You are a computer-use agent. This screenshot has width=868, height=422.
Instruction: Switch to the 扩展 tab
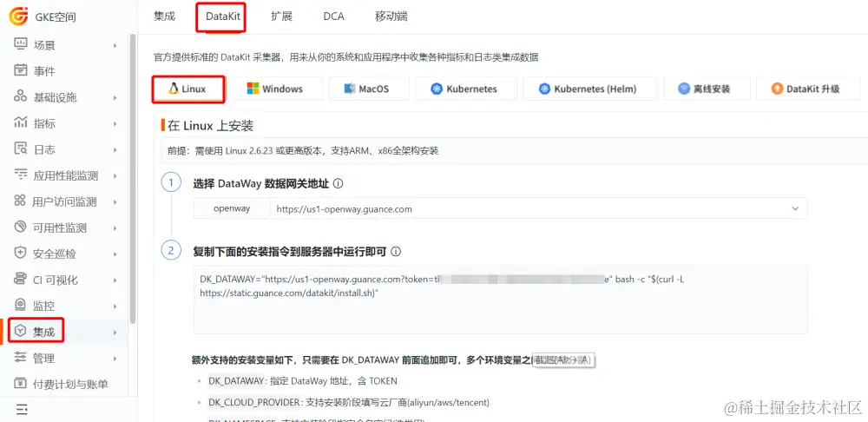(282, 16)
